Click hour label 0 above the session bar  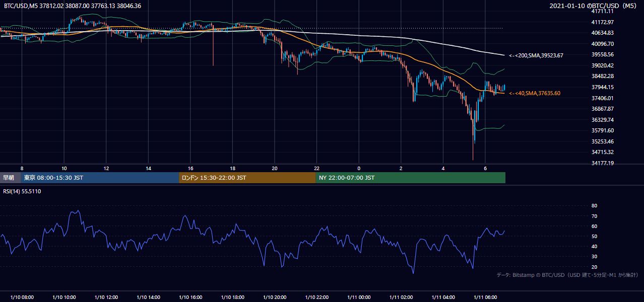click(x=359, y=168)
